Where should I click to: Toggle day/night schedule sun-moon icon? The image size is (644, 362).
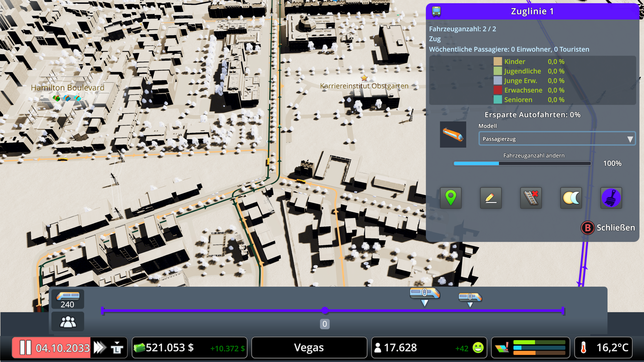point(571,198)
